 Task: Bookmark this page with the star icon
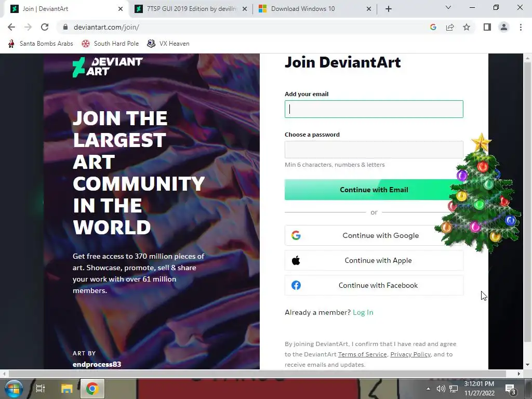[x=467, y=27]
